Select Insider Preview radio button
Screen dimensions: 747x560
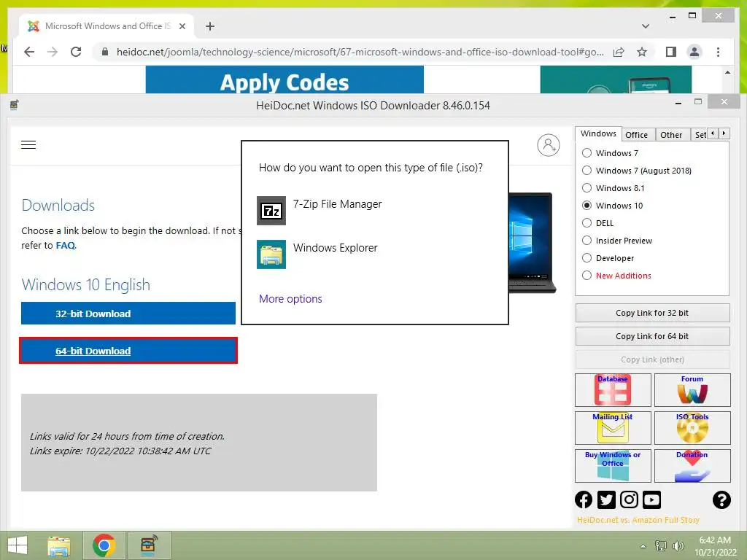(x=587, y=241)
